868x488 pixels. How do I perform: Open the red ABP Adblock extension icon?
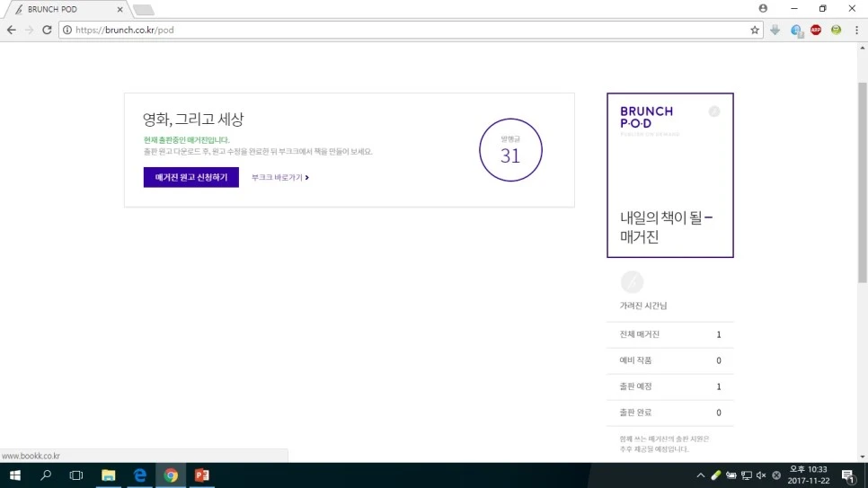pos(816,30)
